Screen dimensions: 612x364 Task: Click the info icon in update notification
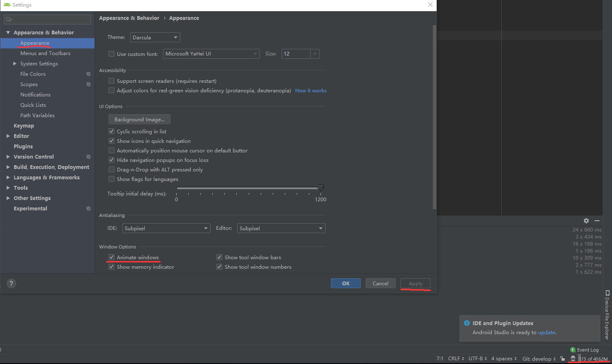tap(467, 323)
